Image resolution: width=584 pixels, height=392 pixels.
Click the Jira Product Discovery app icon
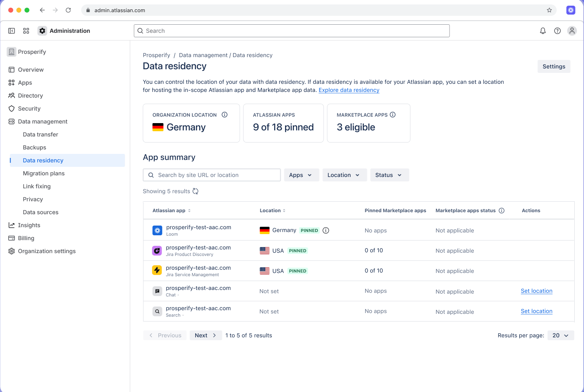tap(157, 251)
